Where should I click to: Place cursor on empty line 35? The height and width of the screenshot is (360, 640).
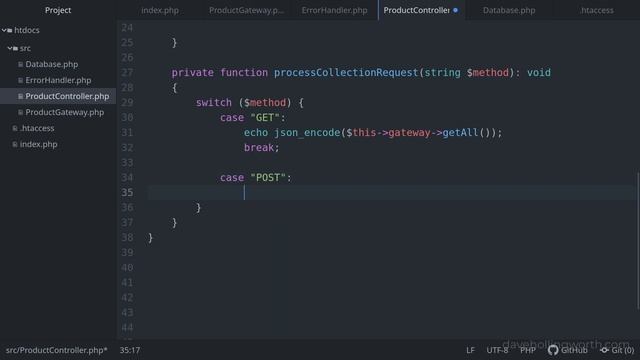pyautogui.click(x=391, y=193)
